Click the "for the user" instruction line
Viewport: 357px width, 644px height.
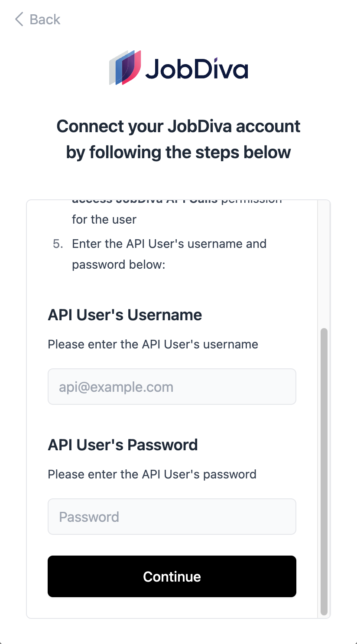[x=104, y=219]
